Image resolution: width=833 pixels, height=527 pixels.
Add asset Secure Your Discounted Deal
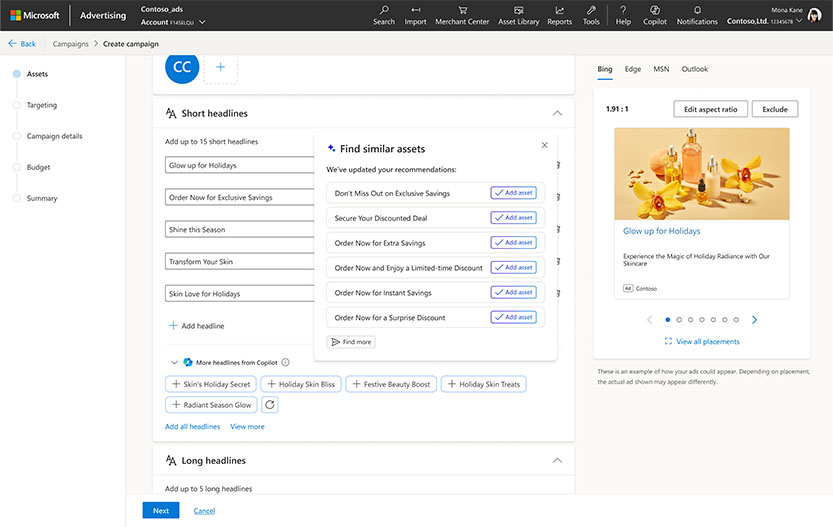513,218
